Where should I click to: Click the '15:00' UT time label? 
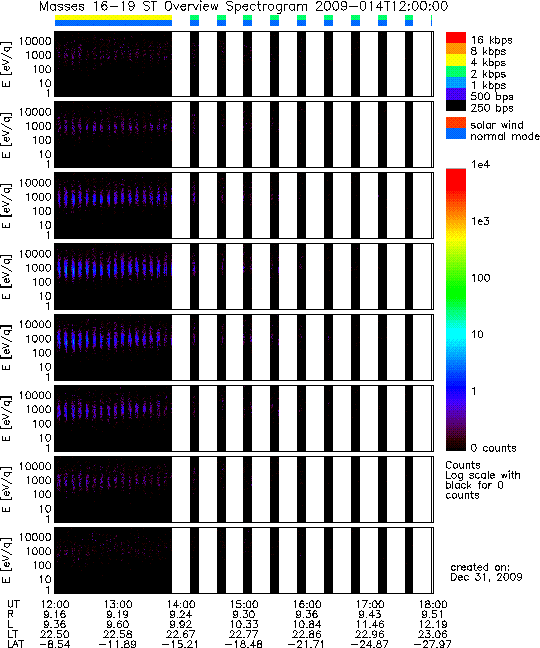tap(244, 605)
